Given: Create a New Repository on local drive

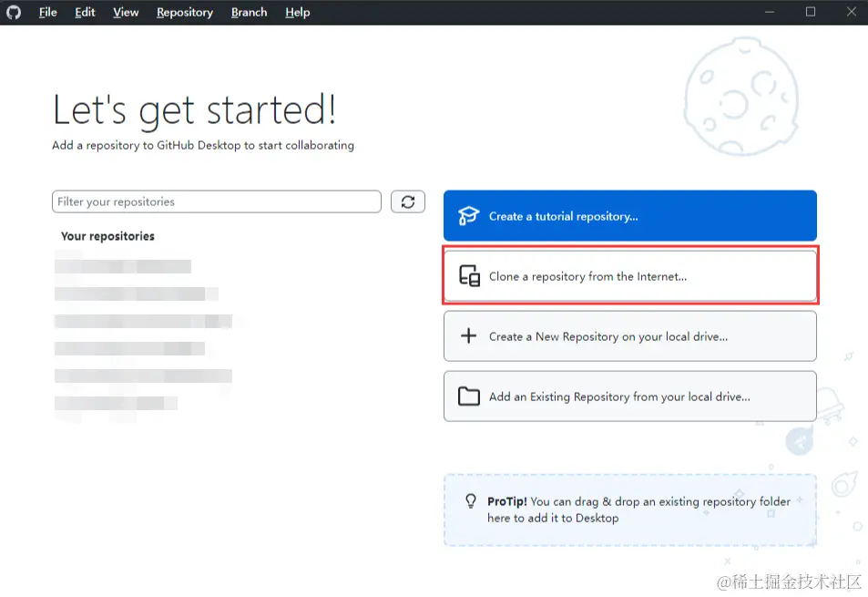Looking at the screenshot, I should pos(630,336).
